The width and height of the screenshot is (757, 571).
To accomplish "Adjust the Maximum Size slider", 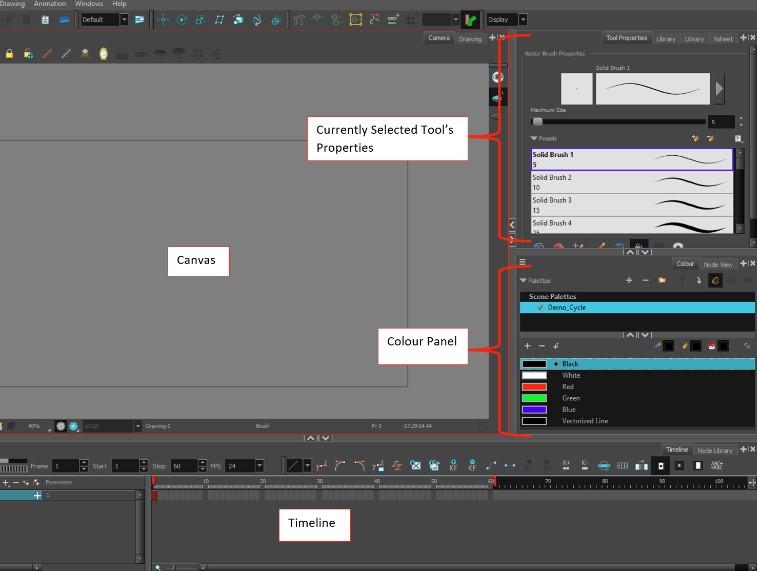I will [618, 122].
